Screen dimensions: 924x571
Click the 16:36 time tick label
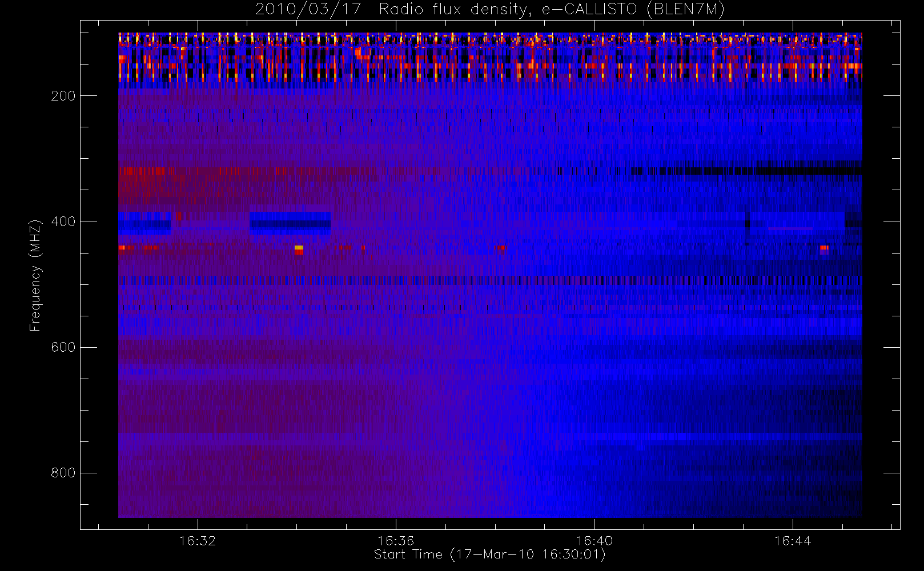pyautogui.click(x=396, y=541)
